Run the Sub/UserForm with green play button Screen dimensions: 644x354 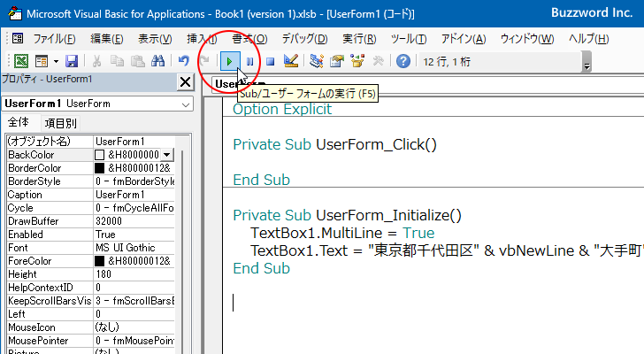pos(230,62)
